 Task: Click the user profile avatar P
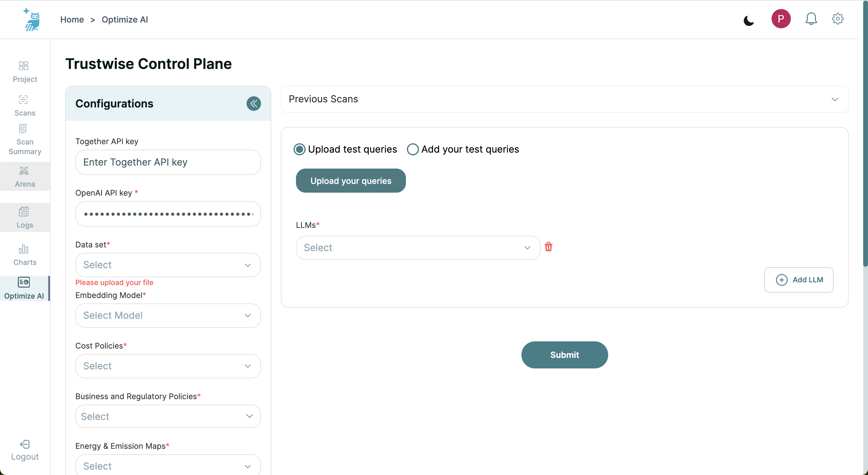(780, 19)
